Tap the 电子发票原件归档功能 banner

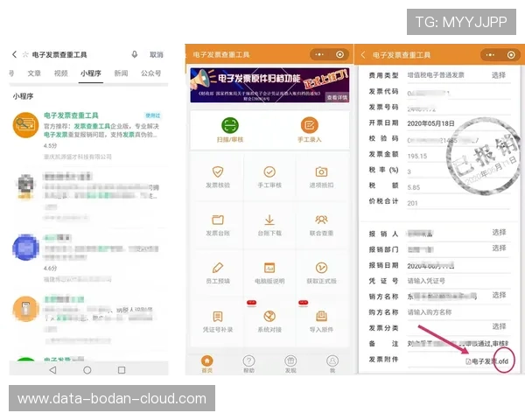tap(269, 85)
